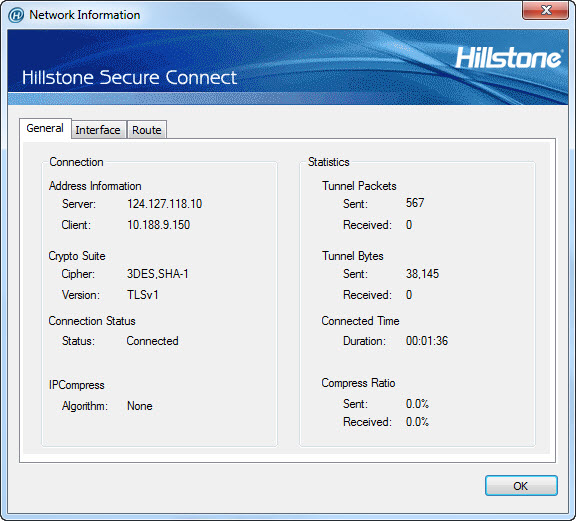The height and width of the screenshot is (521, 576).
Task: Click the Connected status text
Action: [152, 341]
